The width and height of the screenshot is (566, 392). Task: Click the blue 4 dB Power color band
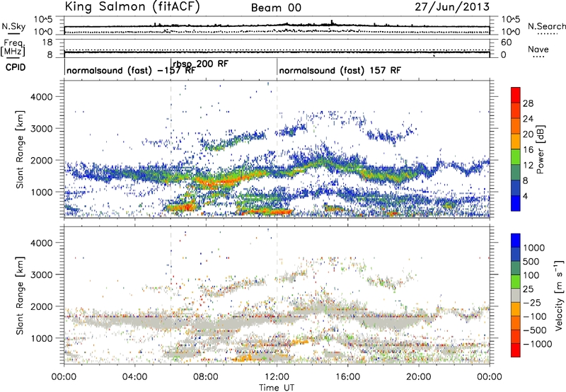pos(516,203)
